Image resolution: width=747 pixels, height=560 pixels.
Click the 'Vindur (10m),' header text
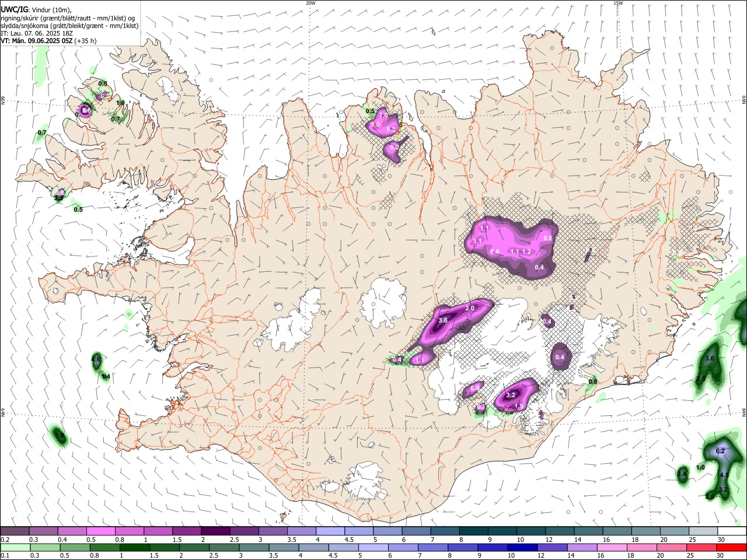click(x=51, y=9)
